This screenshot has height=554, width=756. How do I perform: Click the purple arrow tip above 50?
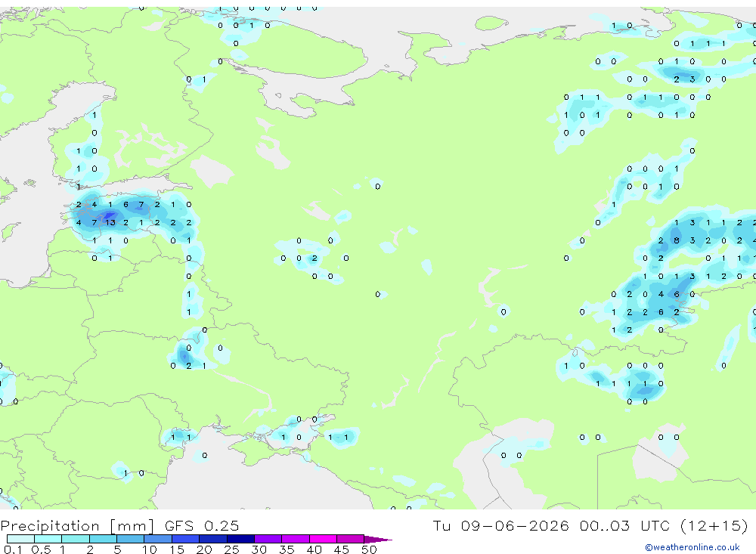coord(377,539)
